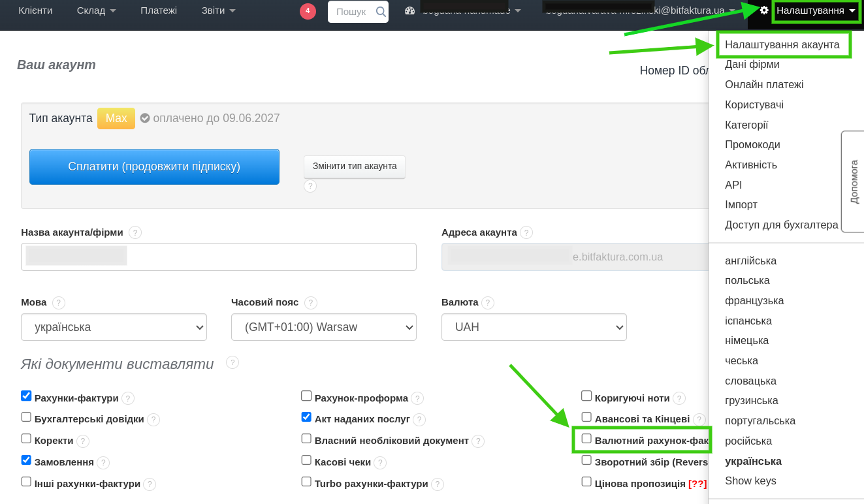Open the Часовий пояс timezone dropdown
The image size is (864, 504).
click(324, 327)
